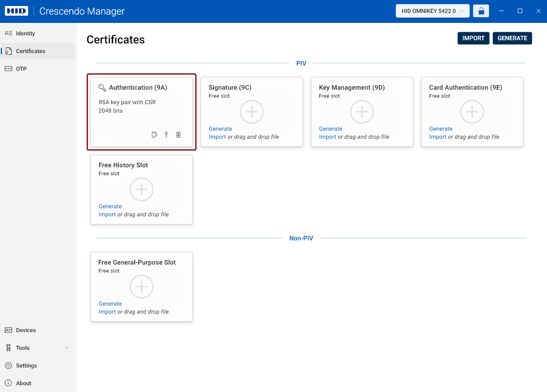Click the Key Management (9D) card title
Screen dimensions: 547x392
point(352,88)
